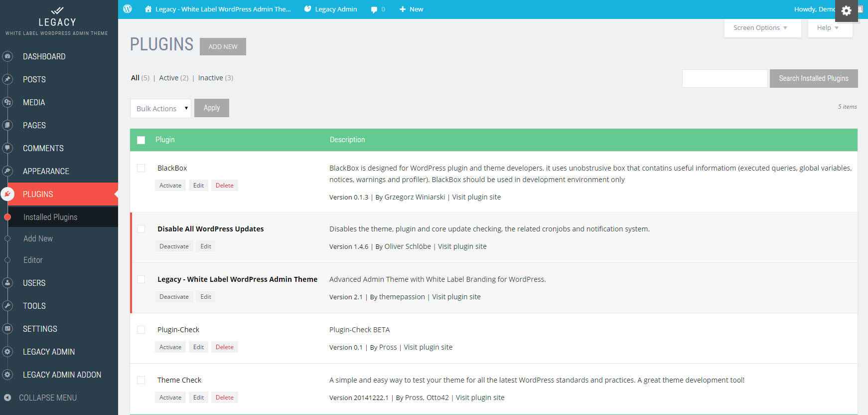Open themepassion author link
This screenshot has height=415, width=868.
pos(402,297)
